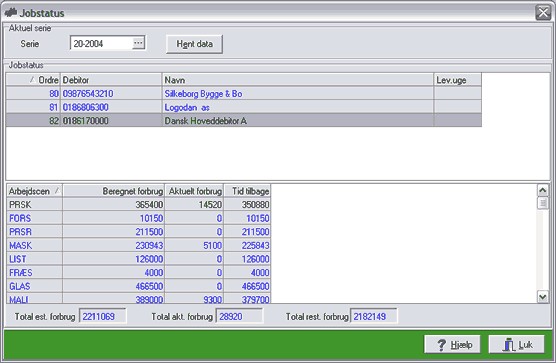Viewport: 556px width, 363px height.
Task: Sort by the Ordre column header
Action: coord(33,80)
